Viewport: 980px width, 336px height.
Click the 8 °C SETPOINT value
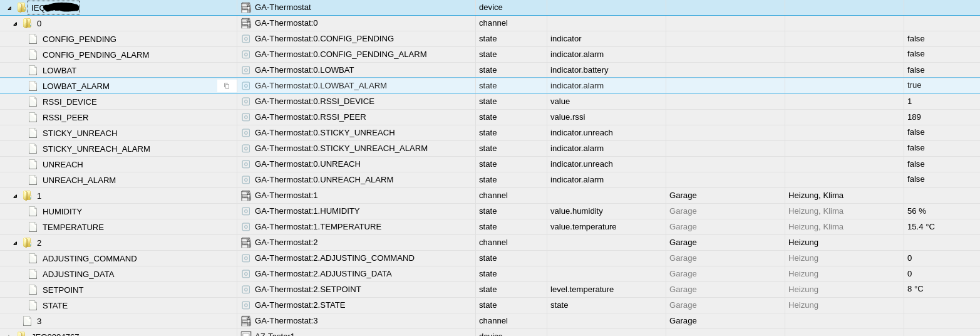pyautogui.click(x=915, y=289)
